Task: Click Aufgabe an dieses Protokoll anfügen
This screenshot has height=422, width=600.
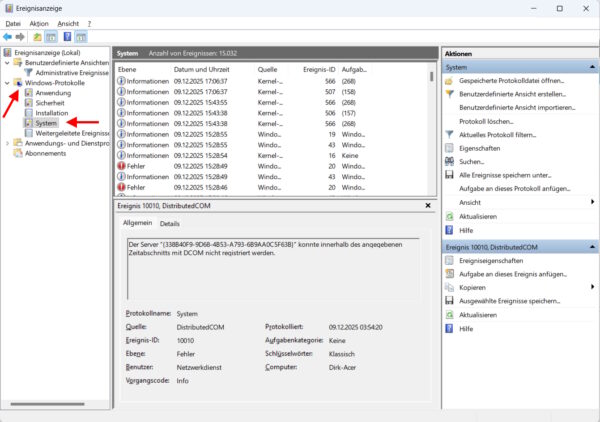Action: pos(515,189)
